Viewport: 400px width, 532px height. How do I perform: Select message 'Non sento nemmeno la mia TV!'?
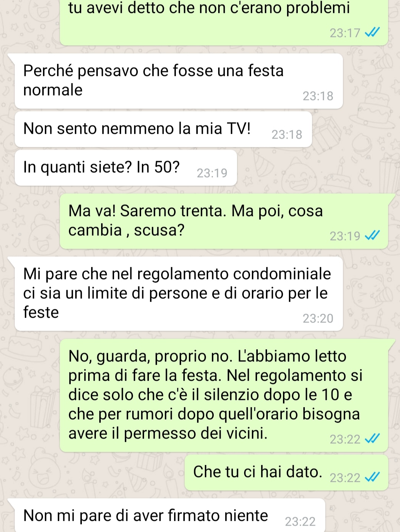point(163,129)
